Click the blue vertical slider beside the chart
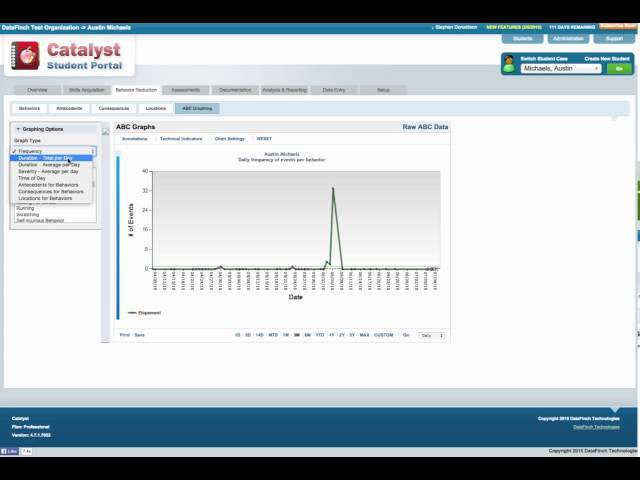 coord(118,237)
